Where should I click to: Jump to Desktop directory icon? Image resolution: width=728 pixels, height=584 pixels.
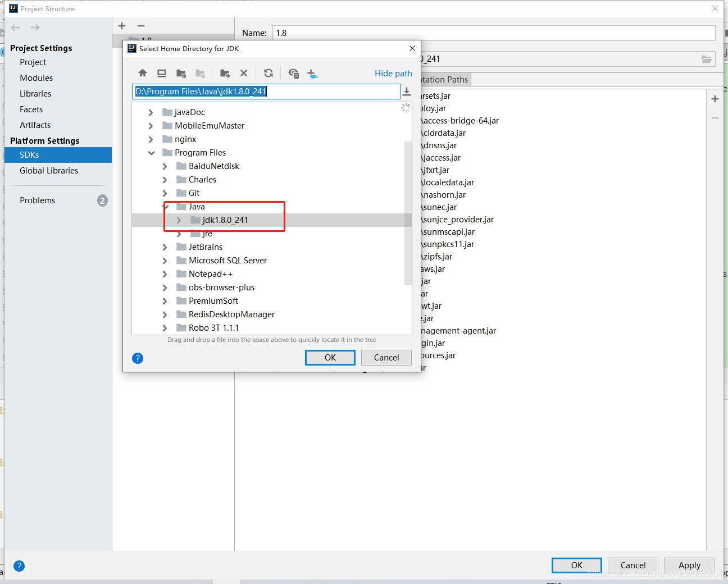tap(162, 73)
